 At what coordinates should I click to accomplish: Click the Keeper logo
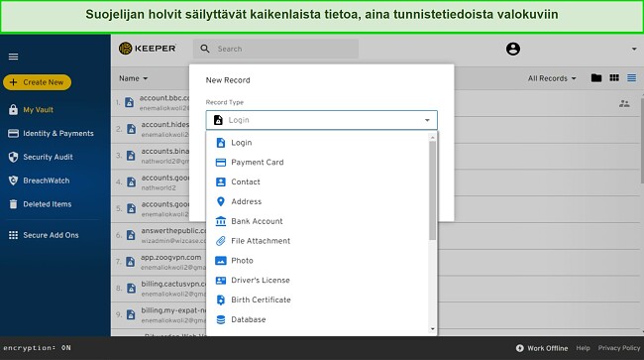[x=147, y=49]
